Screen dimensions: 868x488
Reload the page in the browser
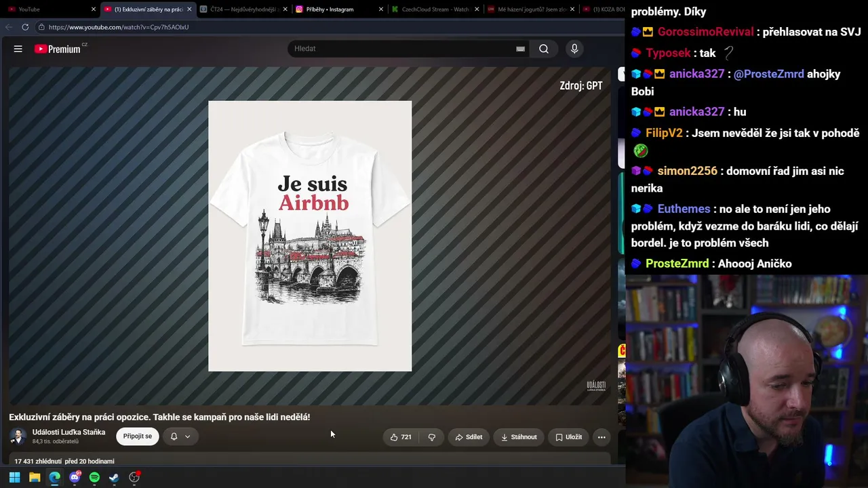tap(25, 27)
